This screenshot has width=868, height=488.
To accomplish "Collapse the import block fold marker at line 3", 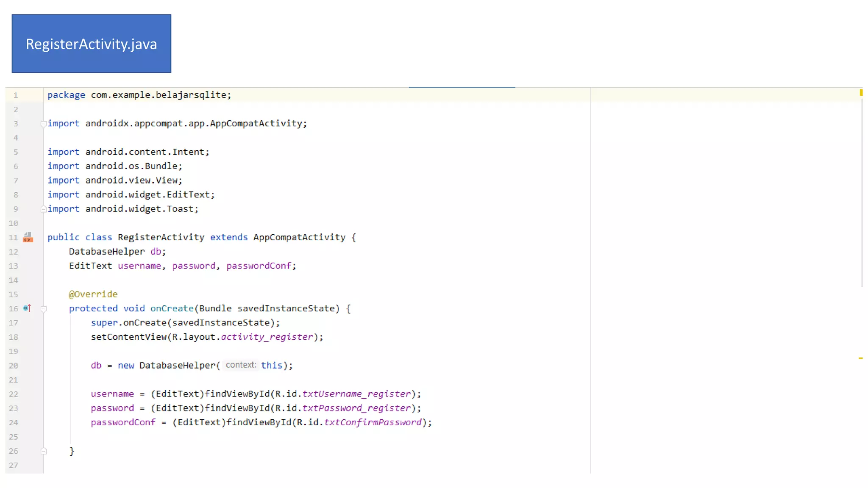I will [x=43, y=124].
